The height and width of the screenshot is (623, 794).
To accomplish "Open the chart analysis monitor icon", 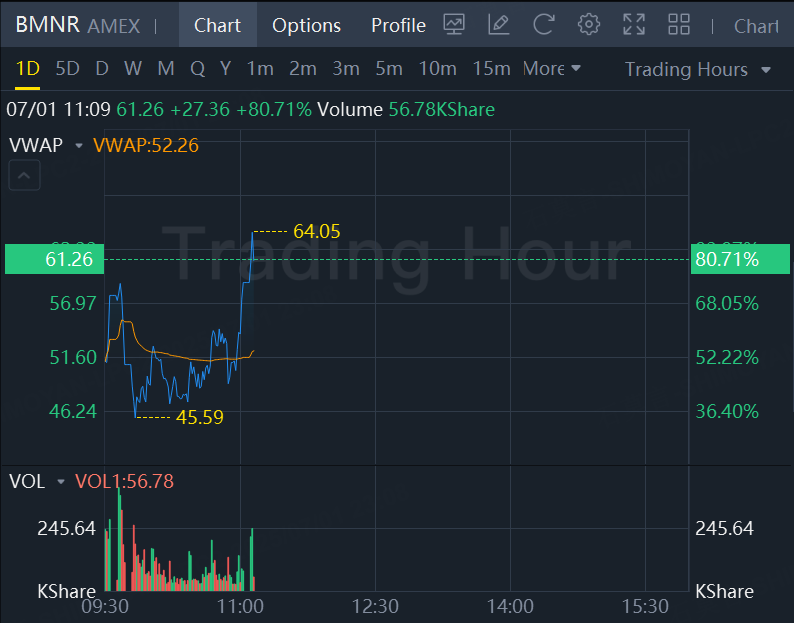I will coord(455,25).
